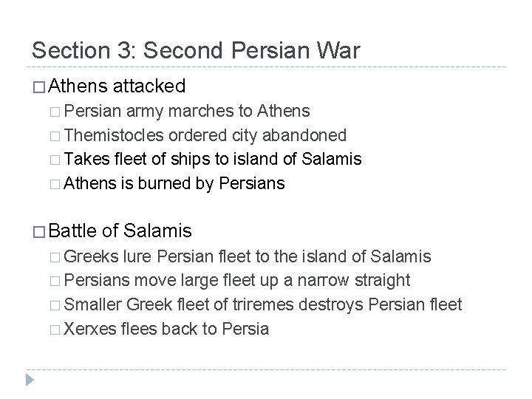Click the square bullet before "Battle of Salamis"

[x=39, y=231]
